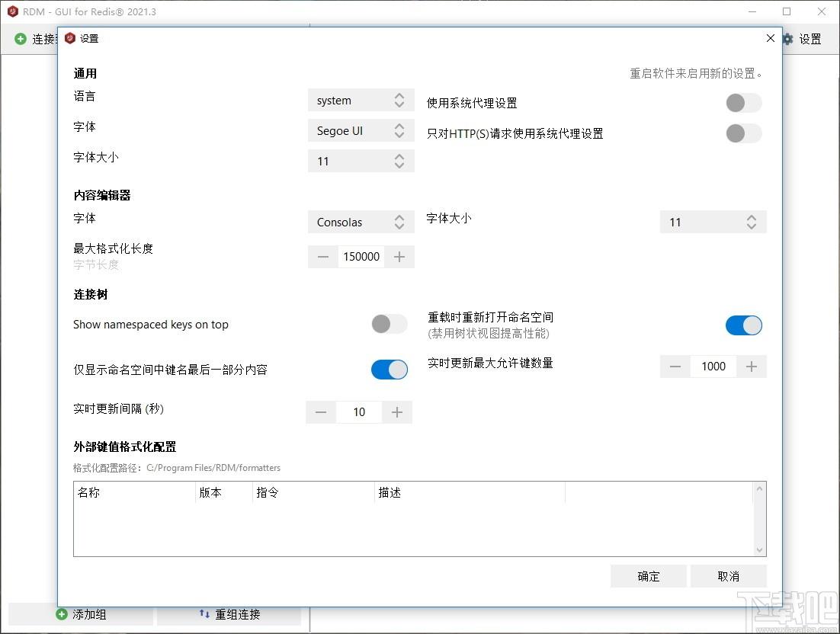The width and height of the screenshot is (840, 634).
Task: Enable Show namespaced keys on top
Action: tap(390, 324)
